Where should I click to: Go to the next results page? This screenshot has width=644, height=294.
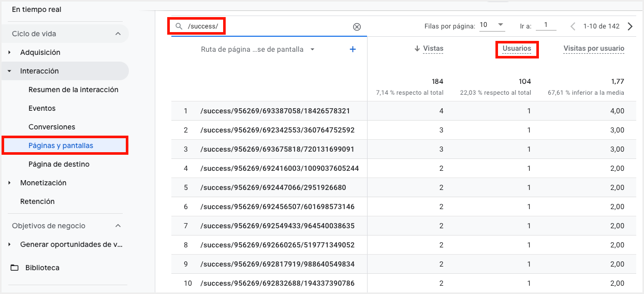click(630, 26)
